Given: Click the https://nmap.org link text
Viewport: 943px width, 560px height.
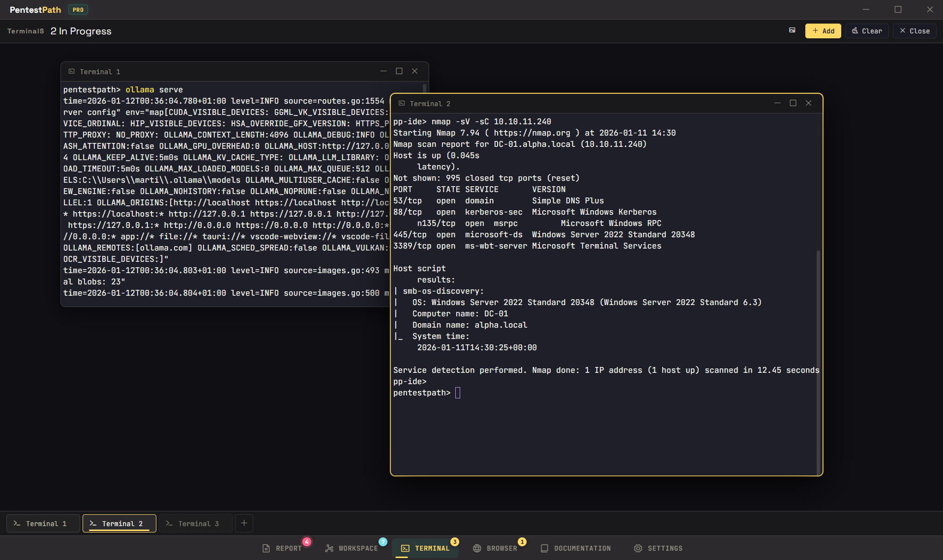Looking at the screenshot, I should (x=532, y=133).
